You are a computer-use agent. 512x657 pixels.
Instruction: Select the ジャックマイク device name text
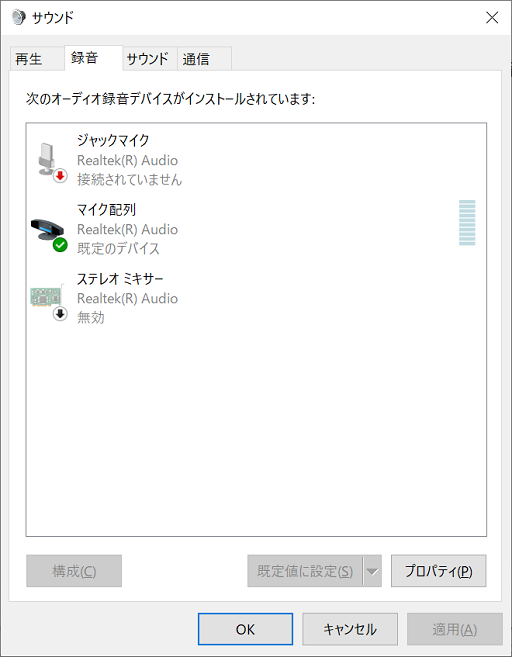point(113,140)
